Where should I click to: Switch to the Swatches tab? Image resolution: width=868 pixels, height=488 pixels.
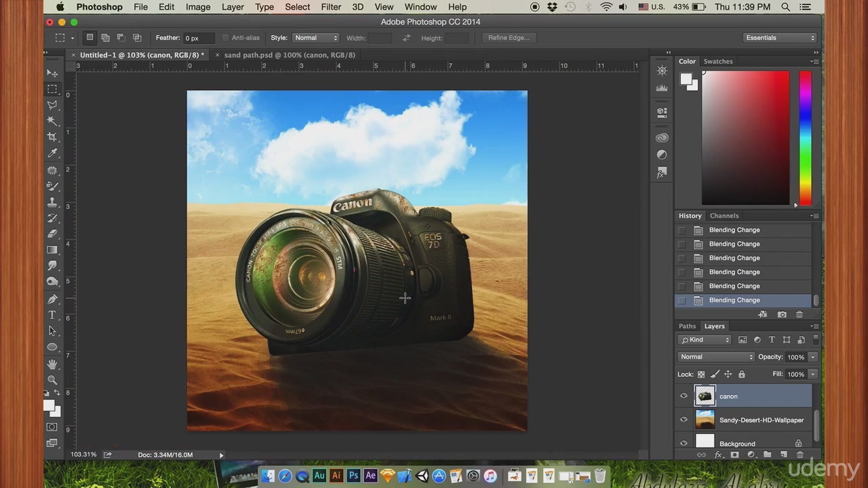(718, 61)
